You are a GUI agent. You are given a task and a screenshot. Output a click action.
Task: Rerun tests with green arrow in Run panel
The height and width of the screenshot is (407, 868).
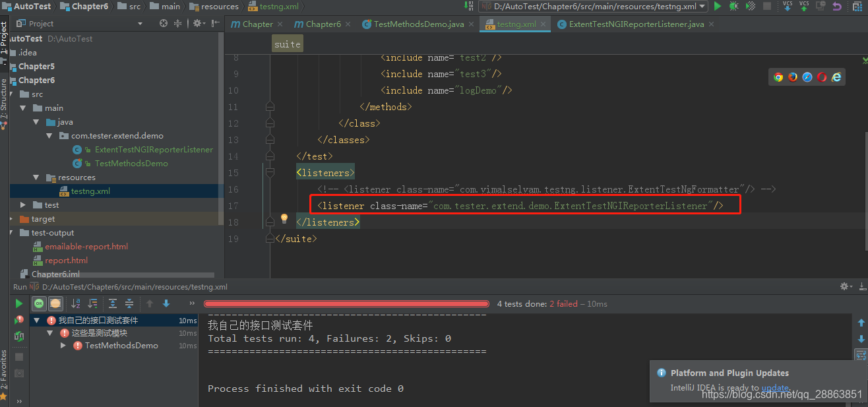pyautogui.click(x=19, y=303)
